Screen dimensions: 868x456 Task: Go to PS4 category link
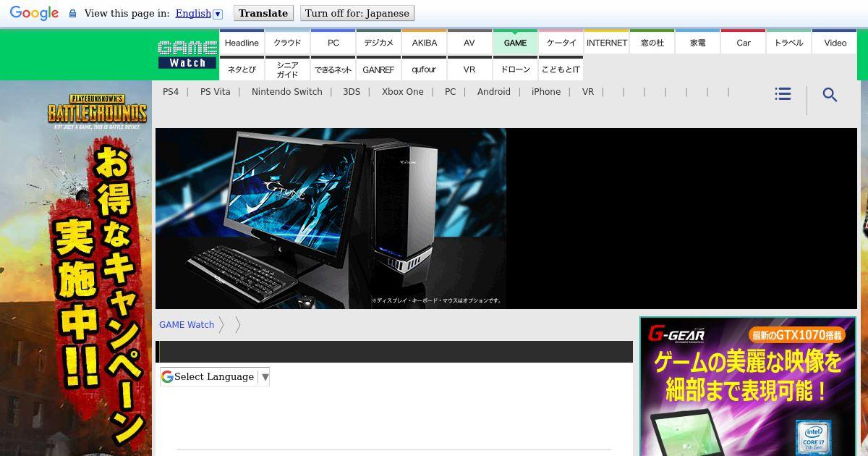(x=171, y=92)
